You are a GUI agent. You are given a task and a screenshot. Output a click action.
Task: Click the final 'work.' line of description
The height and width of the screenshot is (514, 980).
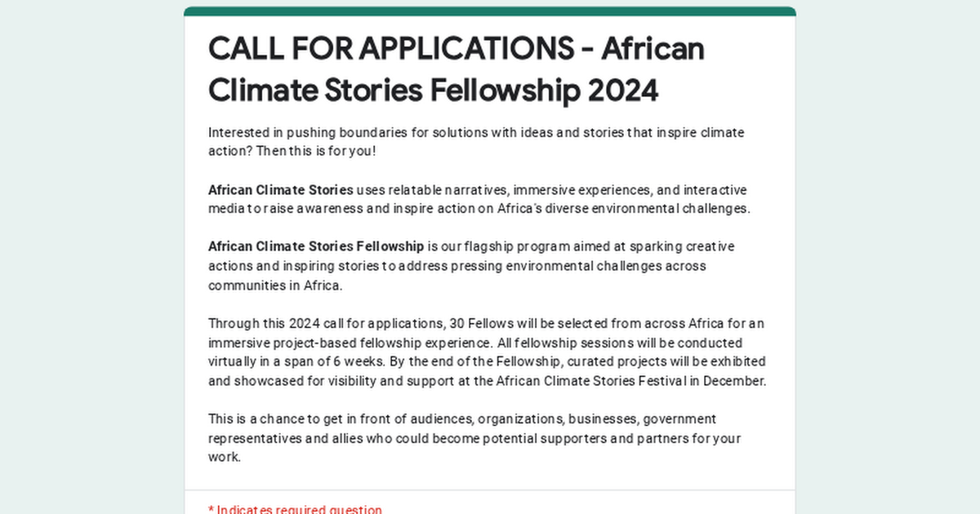point(225,457)
